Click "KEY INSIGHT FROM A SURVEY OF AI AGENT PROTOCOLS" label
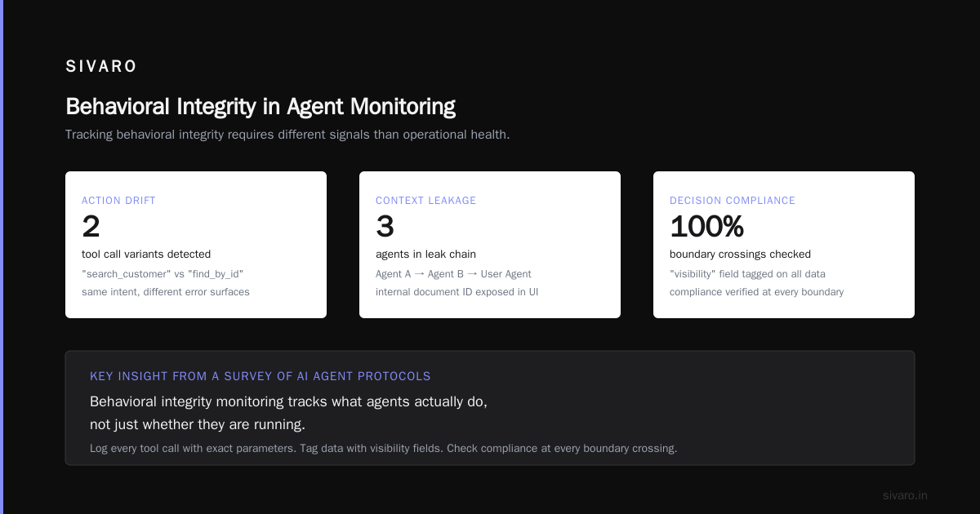The image size is (980, 514). [261, 376]
